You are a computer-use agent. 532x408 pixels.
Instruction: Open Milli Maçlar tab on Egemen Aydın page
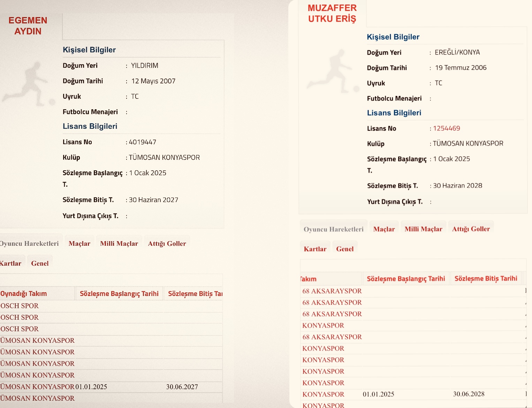(119, 244)
